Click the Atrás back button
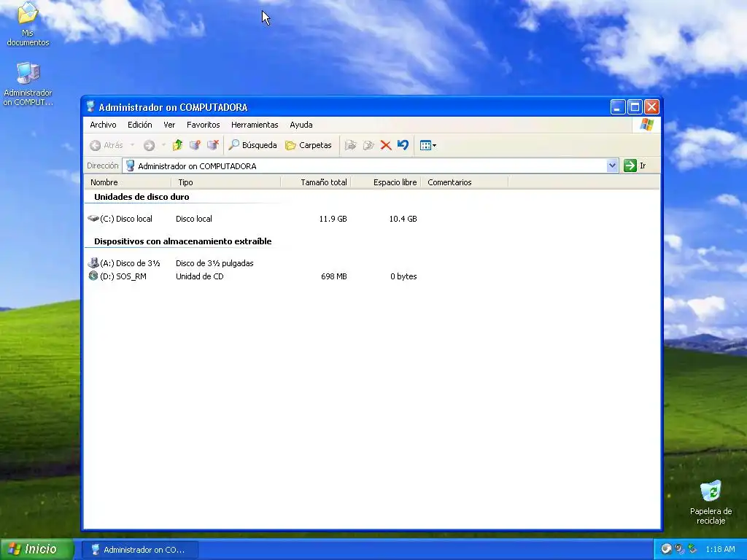This screenshot has height=560, width=747. click(107, 145)
